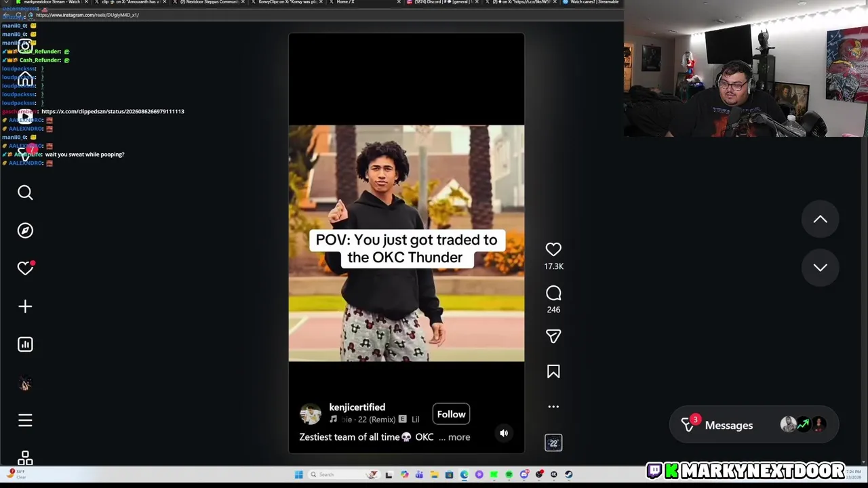Open Discord from the taskbar
Image resolution: width=868 pixels, height=488 pixels.
tap(524, 474)
